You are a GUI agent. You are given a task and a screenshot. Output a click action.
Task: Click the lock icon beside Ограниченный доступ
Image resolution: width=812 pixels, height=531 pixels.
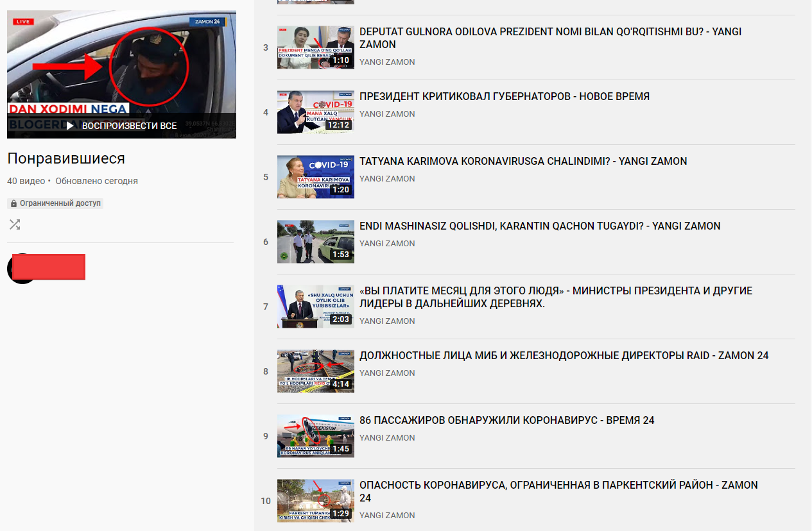point(14,203)
